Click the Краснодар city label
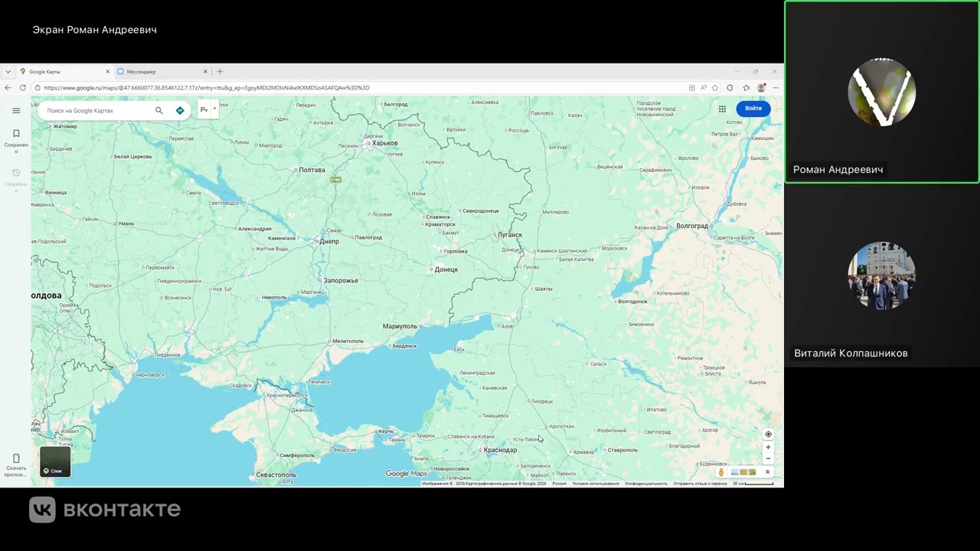 tap(500, 450)
